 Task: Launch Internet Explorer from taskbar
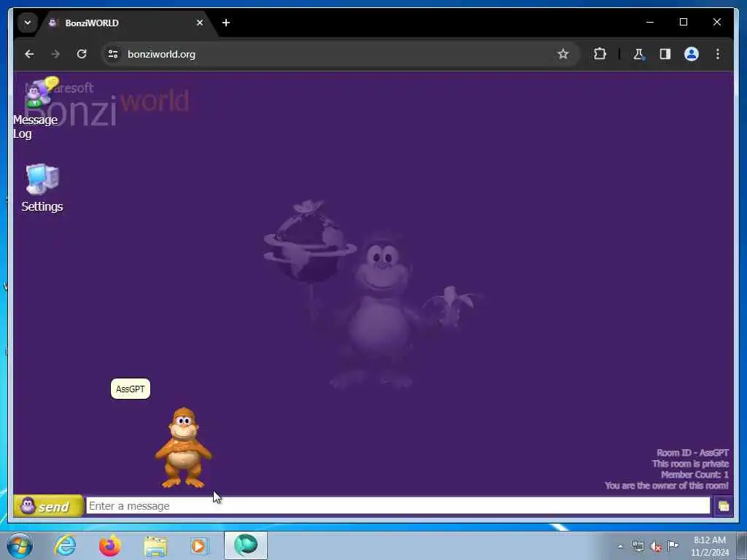65,545
